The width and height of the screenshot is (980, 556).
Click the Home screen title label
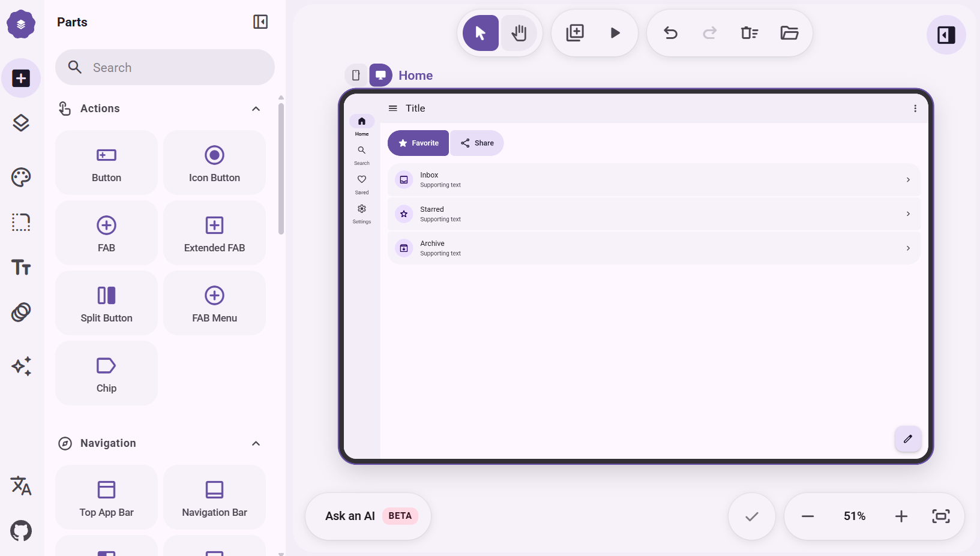[415, 76]
